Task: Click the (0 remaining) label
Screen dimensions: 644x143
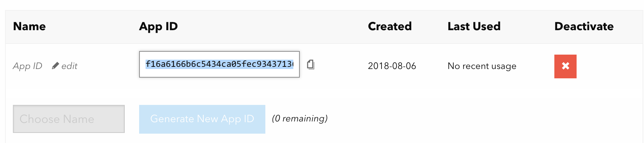Action: [x=300, y=119]
